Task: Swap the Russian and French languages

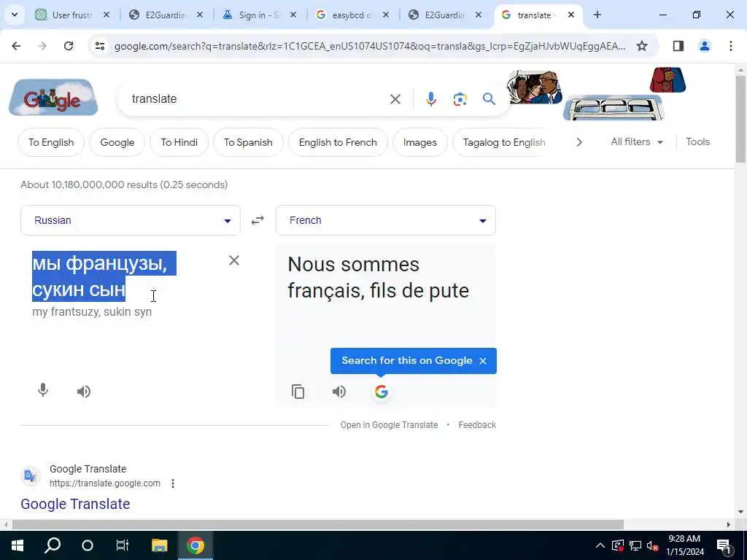Action: pos(258,220)
